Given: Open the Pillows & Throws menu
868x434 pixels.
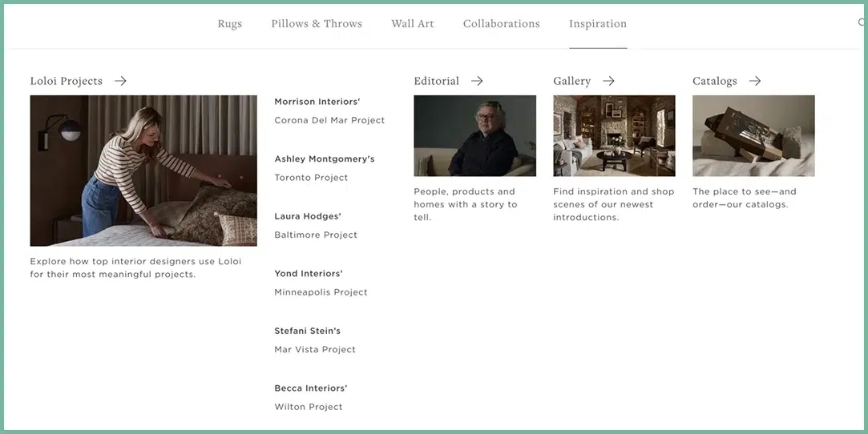Looking at the screenshot, I should 317,24.
